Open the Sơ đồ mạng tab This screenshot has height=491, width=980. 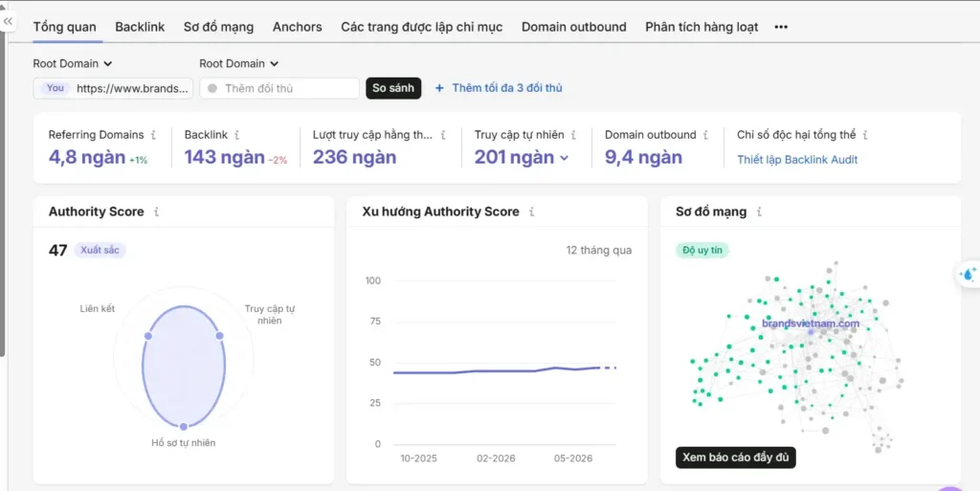[219, 27]
